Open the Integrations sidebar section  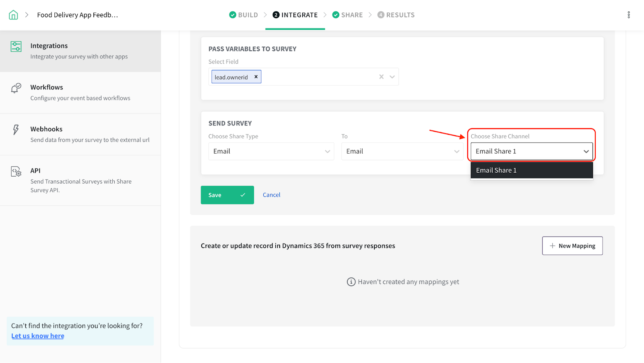click(80, 51)
